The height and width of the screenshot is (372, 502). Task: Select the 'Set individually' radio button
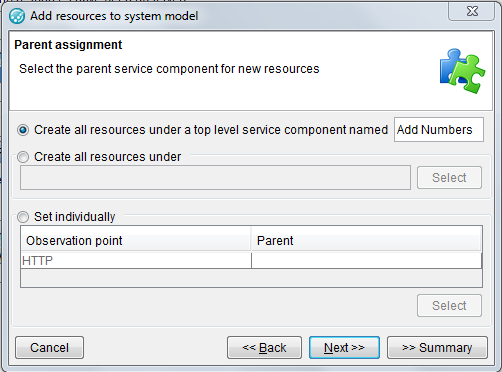pyautogui.click(x=23, y=217)
